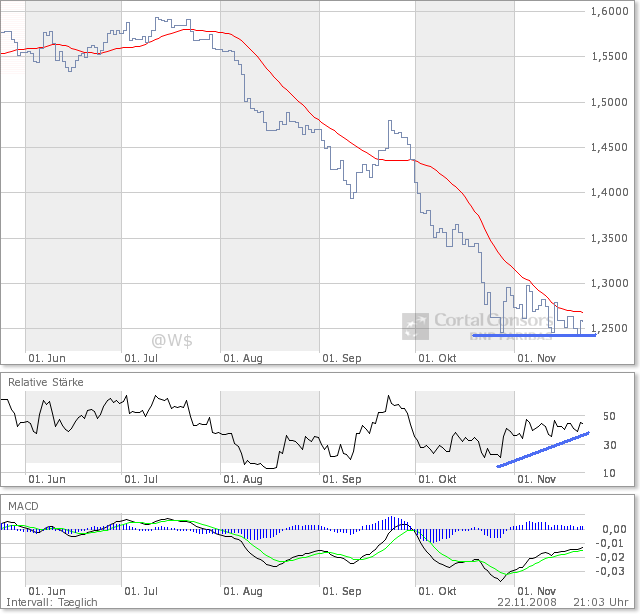The width and height of the screenshot is (640, 614).
Task: Click the date stamp 22.11.2008
Action: point(527,603)
